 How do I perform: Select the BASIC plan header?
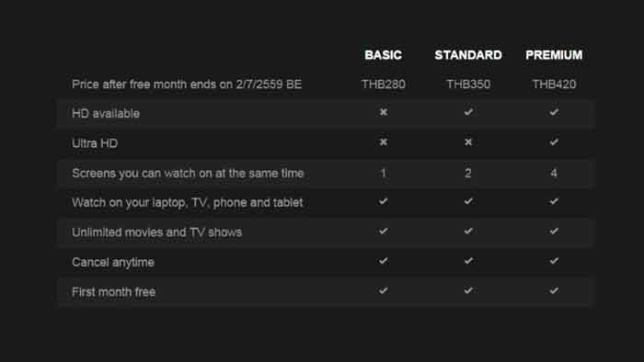tap(384, 55)
